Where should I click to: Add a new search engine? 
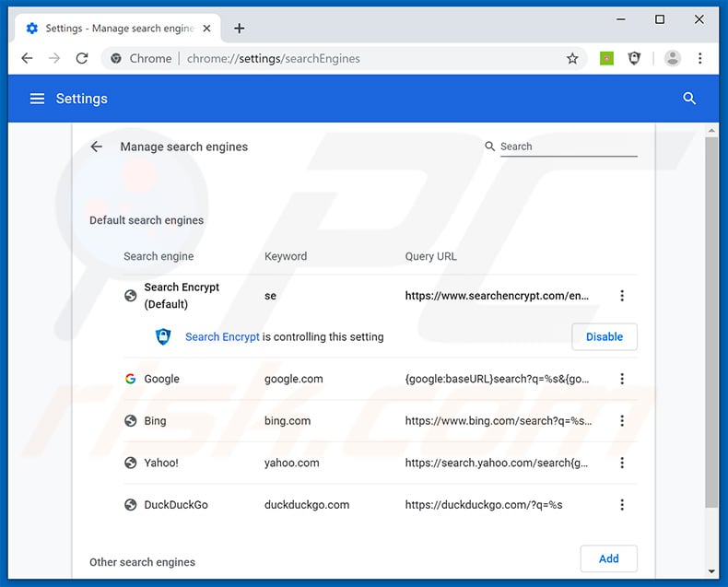point(608,558)
